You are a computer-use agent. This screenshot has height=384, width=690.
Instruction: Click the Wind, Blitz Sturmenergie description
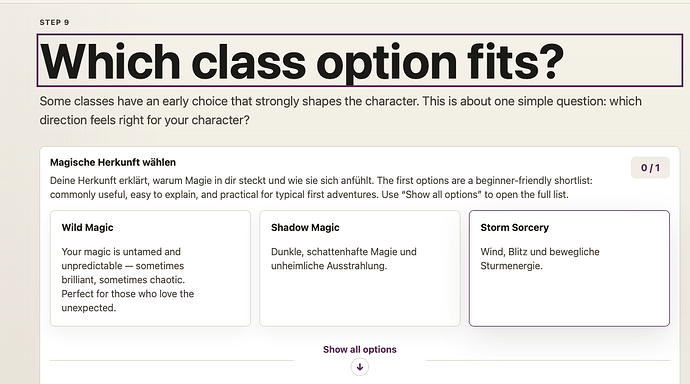(540, 259)
